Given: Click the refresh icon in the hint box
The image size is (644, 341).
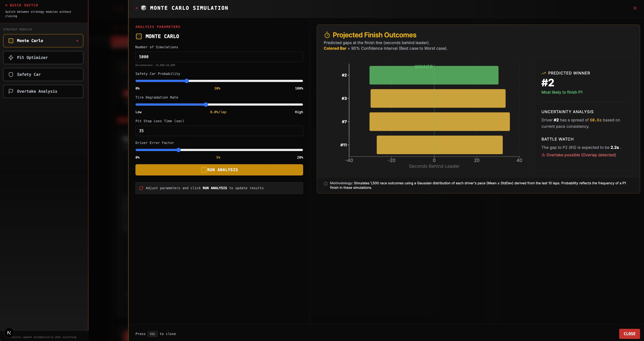Looking at the screenshot, I should [x=141, y=188].
